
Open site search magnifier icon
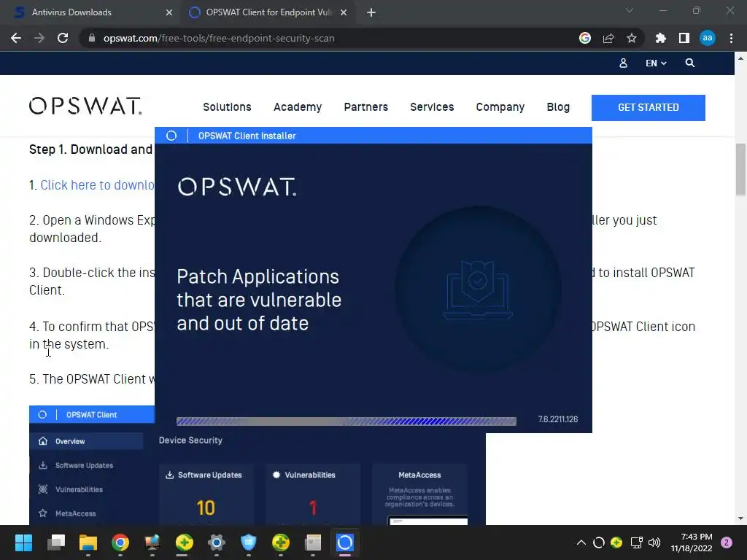point(690,63)
